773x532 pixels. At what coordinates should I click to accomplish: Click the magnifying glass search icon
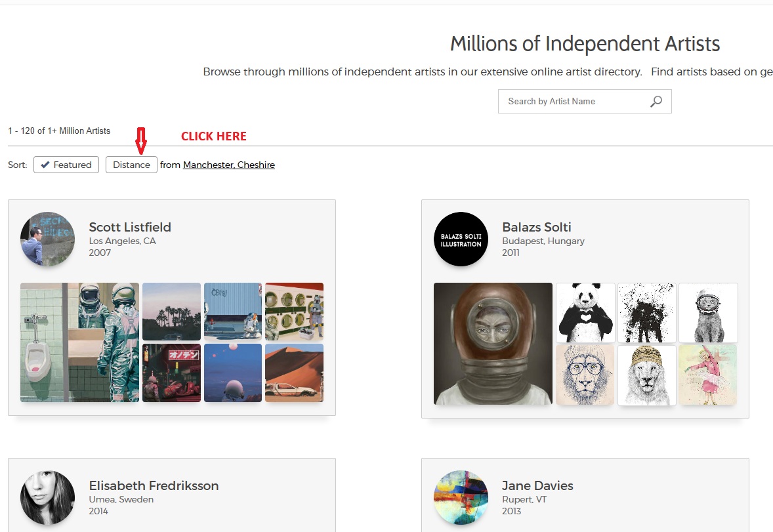click(x=656, y=102)
